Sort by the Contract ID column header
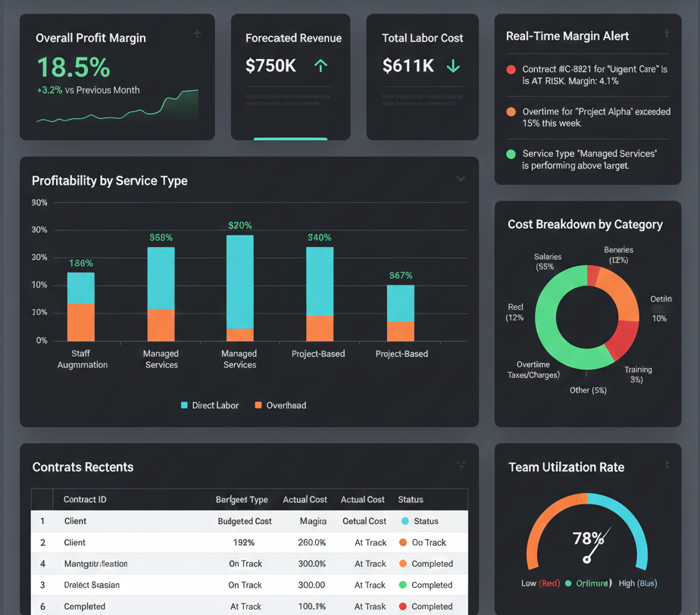This screenshot has height=615, width=700. [85, 500]
